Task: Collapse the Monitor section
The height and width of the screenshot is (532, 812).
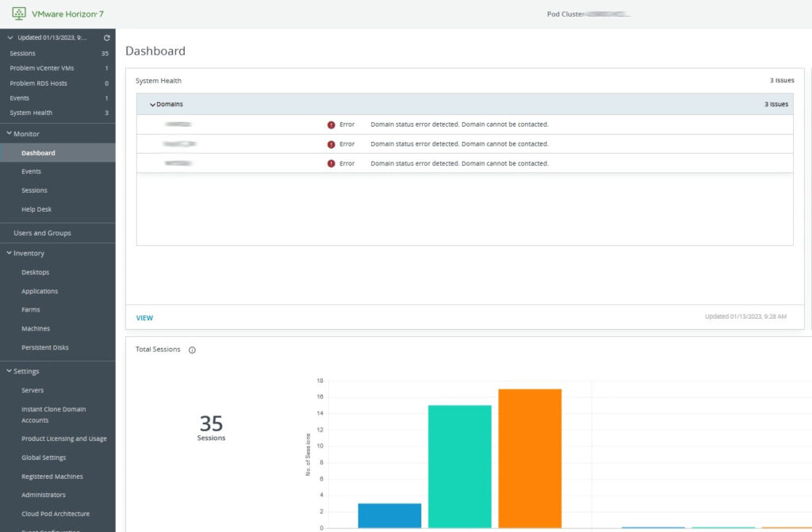Action: point(9,134)
